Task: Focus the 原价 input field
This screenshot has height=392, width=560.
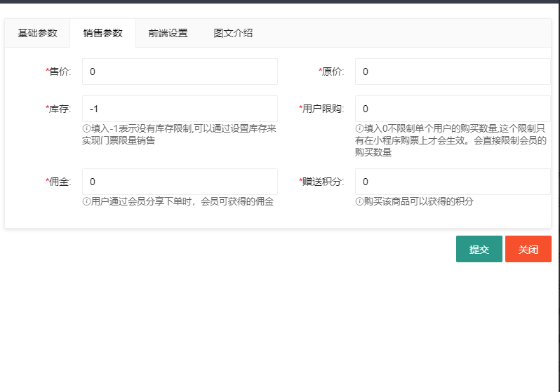Action: (x=453, y=72)
